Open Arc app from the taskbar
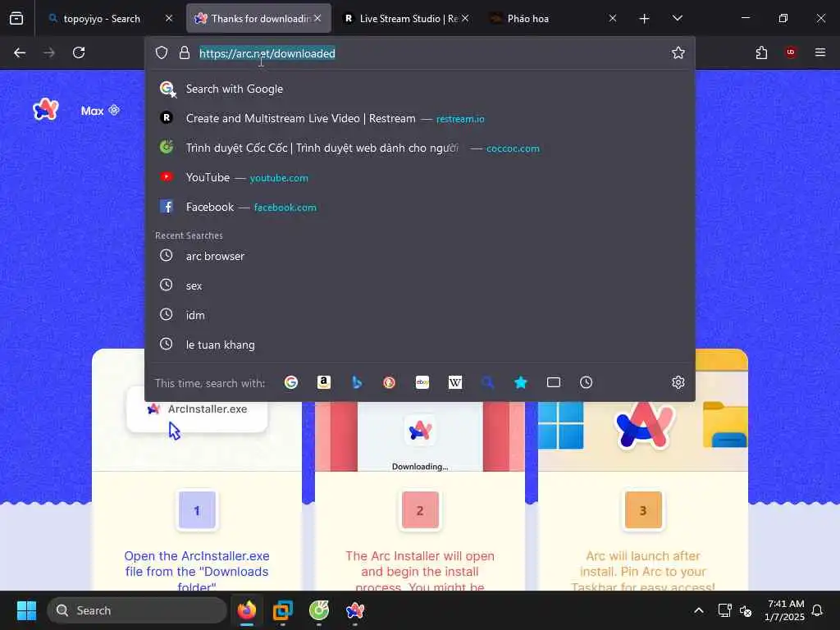 coord(355,610)
